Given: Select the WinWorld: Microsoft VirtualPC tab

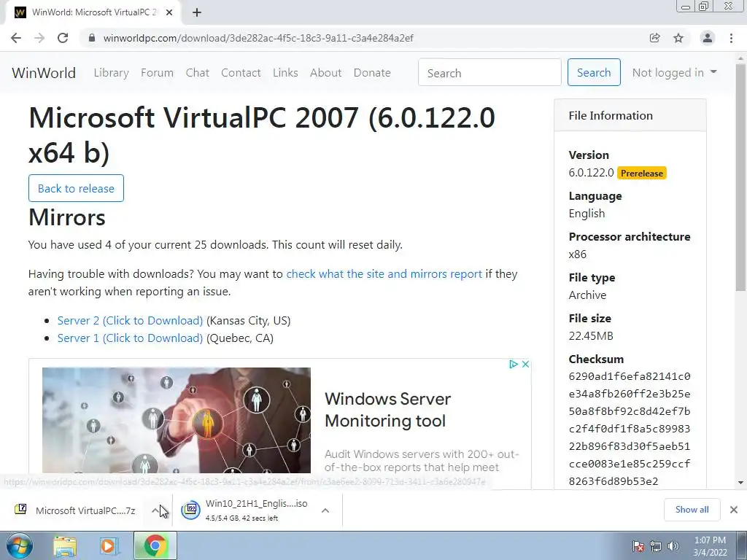Looking at the screenshot, I should [x=93, y=12].
